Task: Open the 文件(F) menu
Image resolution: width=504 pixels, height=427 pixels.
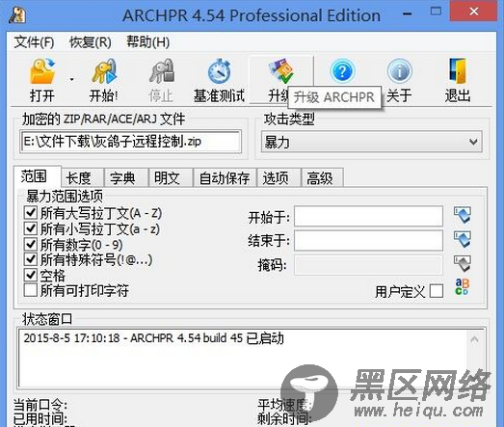Action: click(x=34, y=42)
